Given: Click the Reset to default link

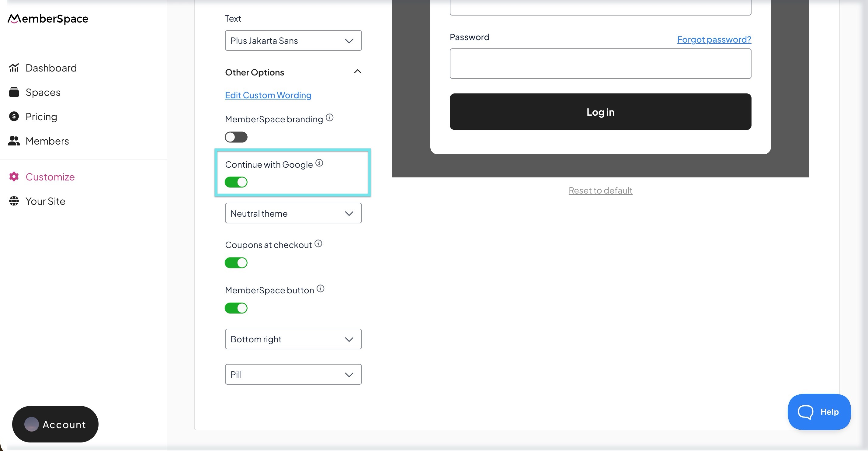Looking at the screenshot, I should click(600, 191).
